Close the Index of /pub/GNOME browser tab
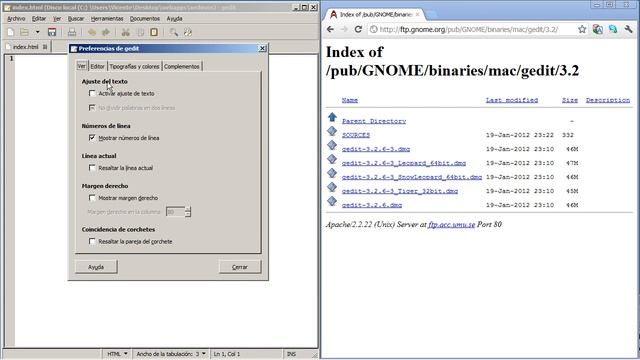Screen dimensions: 640x360 coord(417,14)
